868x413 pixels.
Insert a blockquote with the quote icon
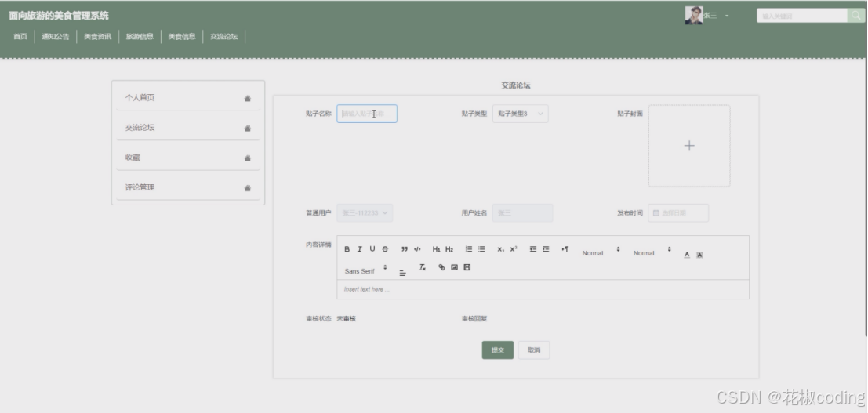pos(405,249)
